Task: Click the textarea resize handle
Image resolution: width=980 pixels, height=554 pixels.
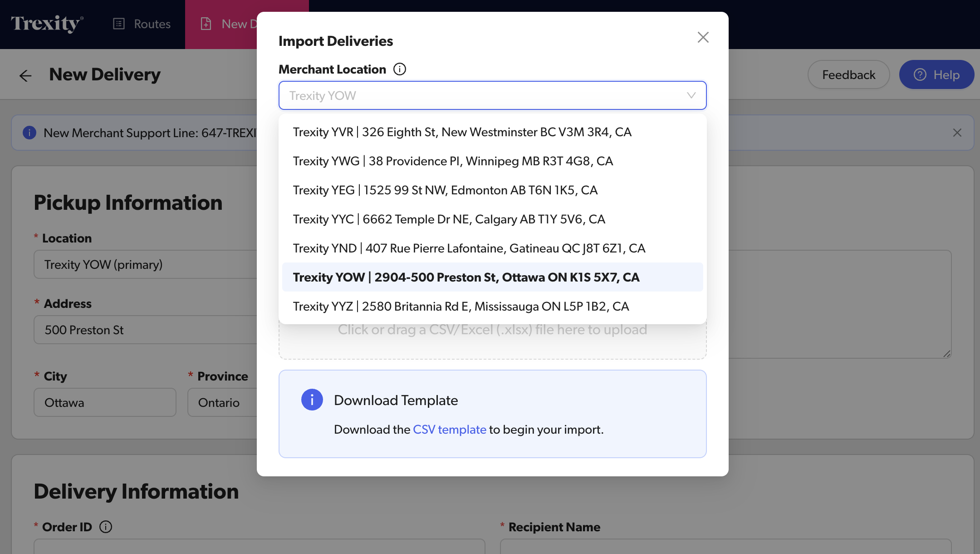Action: point(946,354)
